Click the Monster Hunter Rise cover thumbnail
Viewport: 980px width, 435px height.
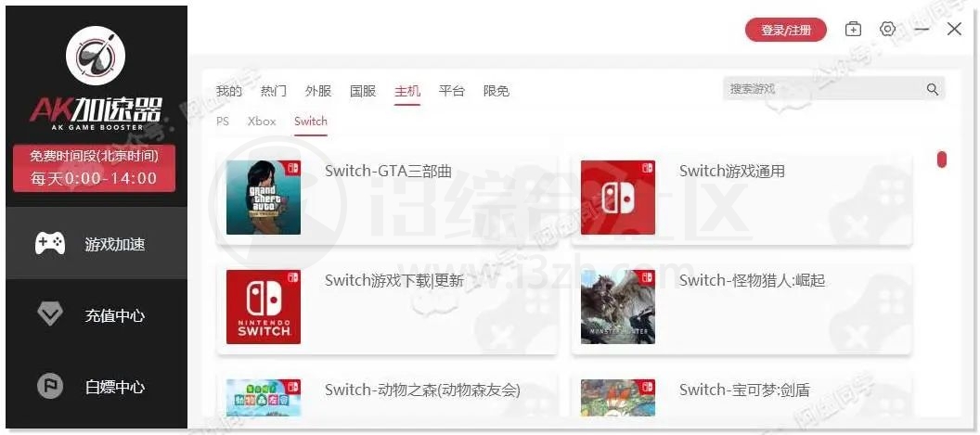point(617,307)
